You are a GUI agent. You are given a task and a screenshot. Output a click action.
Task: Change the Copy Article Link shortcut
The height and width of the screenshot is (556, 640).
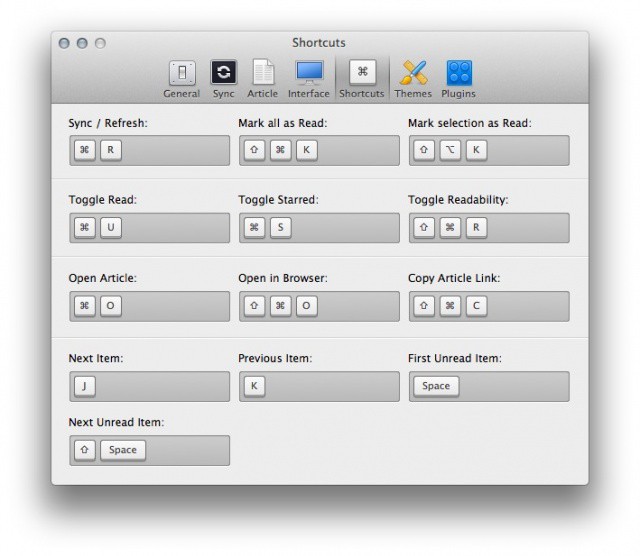[489, 306]
